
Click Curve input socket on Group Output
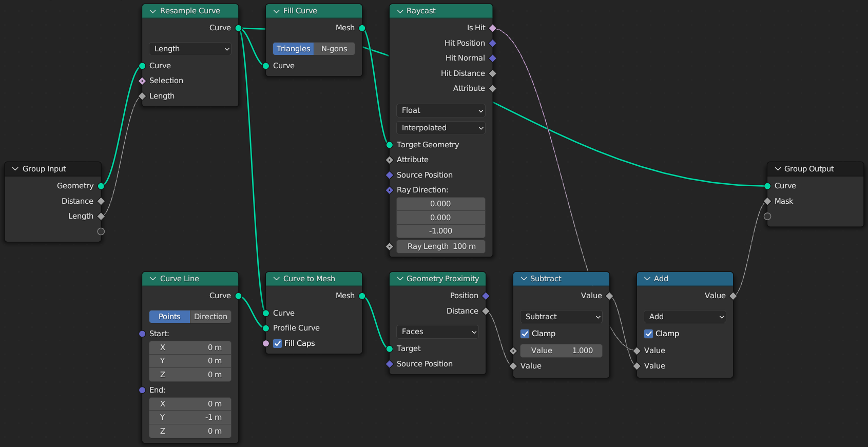[767, 186]
